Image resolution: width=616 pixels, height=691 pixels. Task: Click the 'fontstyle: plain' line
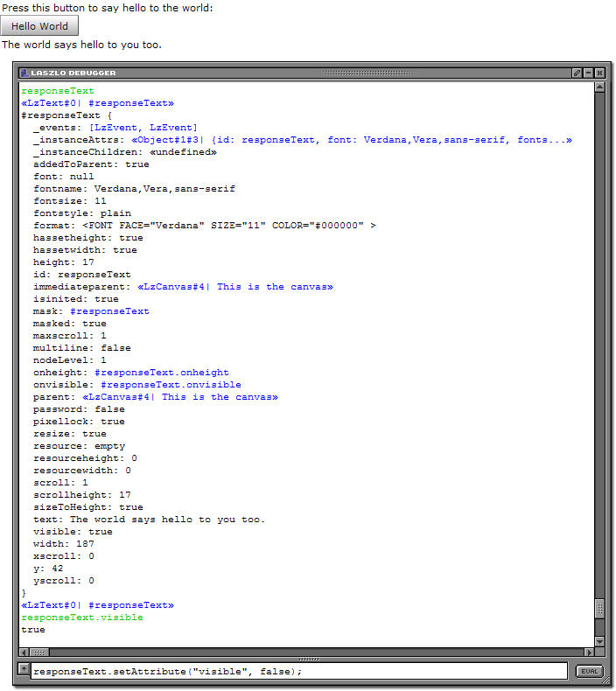(x=82, y=213)
